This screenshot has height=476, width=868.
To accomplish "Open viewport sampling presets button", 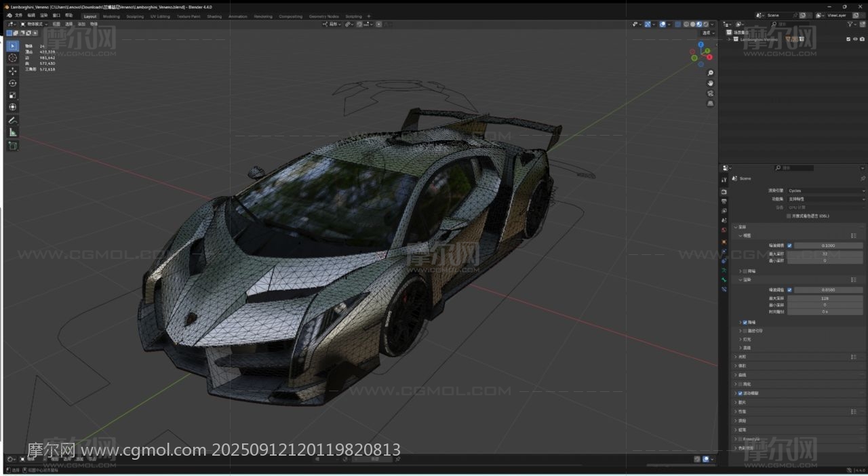I will [854, 236].
